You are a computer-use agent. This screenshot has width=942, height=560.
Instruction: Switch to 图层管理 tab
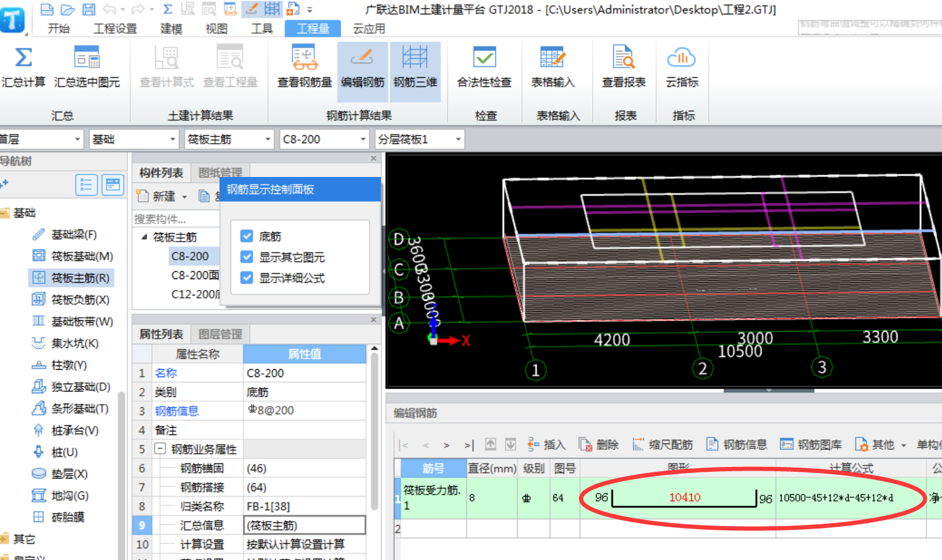pos(220,334)
